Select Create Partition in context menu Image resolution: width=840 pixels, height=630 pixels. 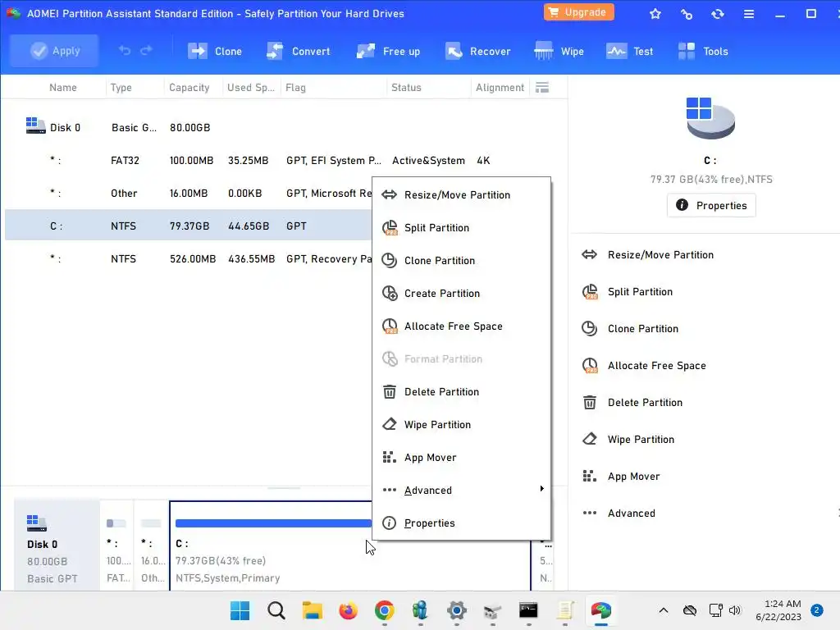461,294
